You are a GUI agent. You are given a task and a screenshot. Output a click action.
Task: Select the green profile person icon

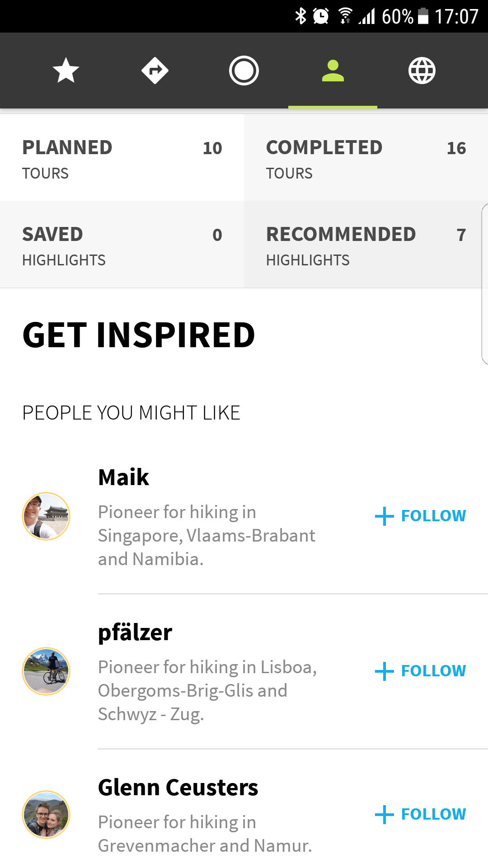(x=333, y=71)
